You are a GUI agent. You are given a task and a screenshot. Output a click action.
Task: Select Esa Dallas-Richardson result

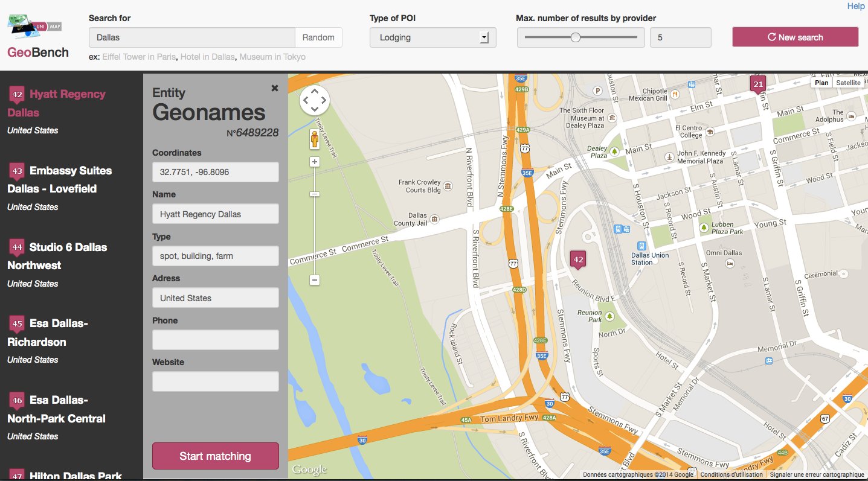tap(48, 333)
